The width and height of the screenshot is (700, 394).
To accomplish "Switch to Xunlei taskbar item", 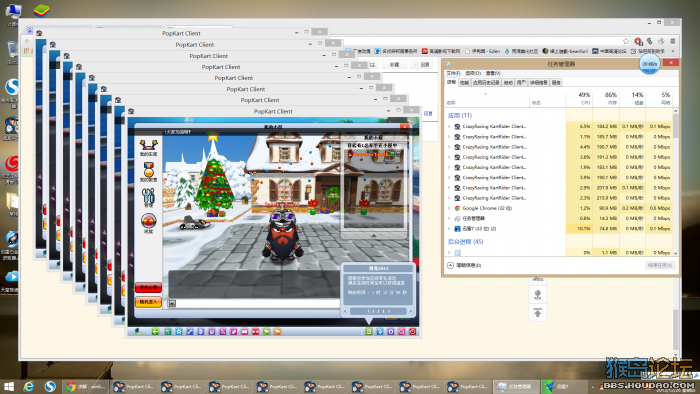I will [x=564, y=386].
